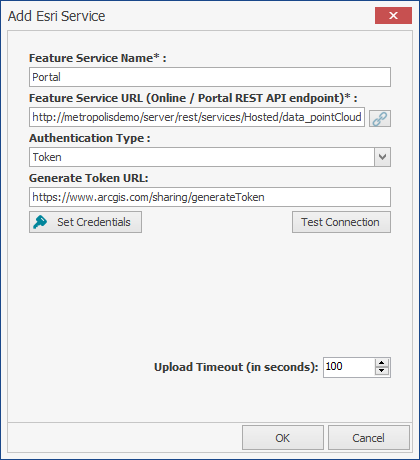Expand the Authentication Type dropdown arrow
This screenshot has width=420, height=460.
click(x=382, y=157)
